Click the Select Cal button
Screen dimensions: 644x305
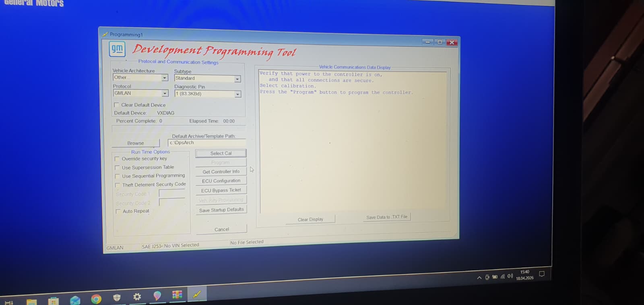pos(221,153)
